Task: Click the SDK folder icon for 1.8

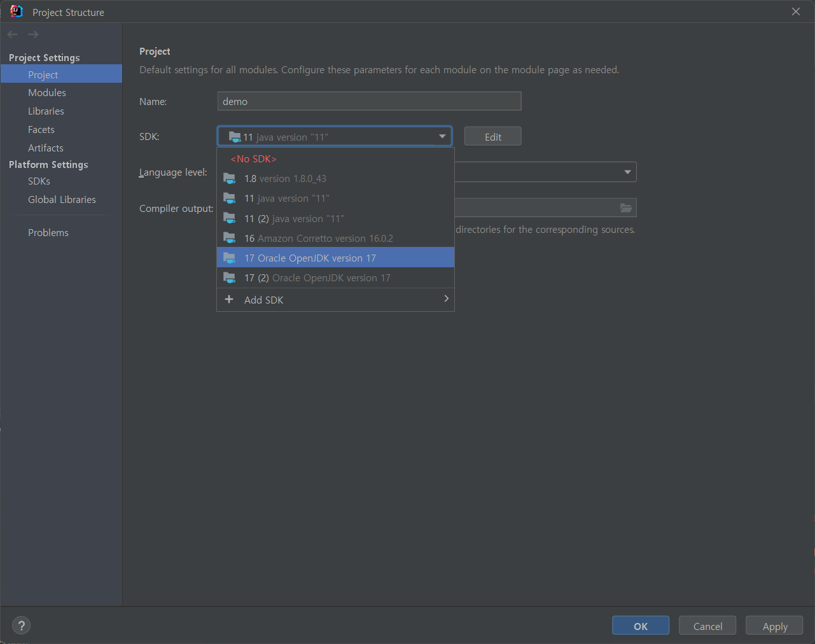Action: pos(230,178)
